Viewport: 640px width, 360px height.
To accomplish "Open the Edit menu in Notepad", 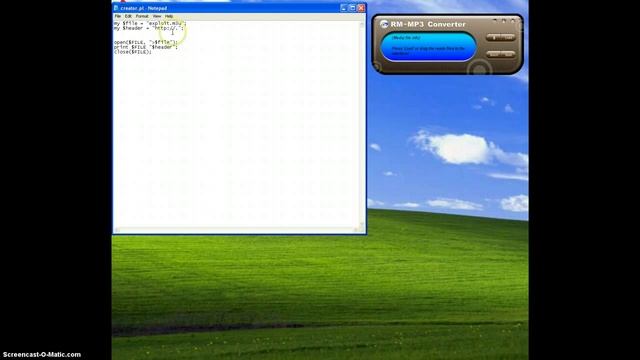I will 128,16.
